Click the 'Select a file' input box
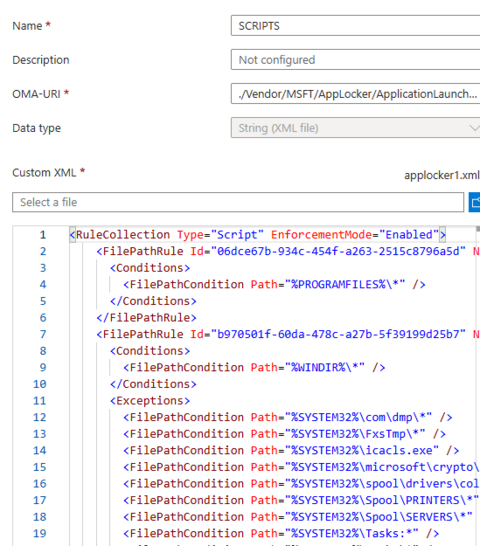 click(x=238, y=202)
